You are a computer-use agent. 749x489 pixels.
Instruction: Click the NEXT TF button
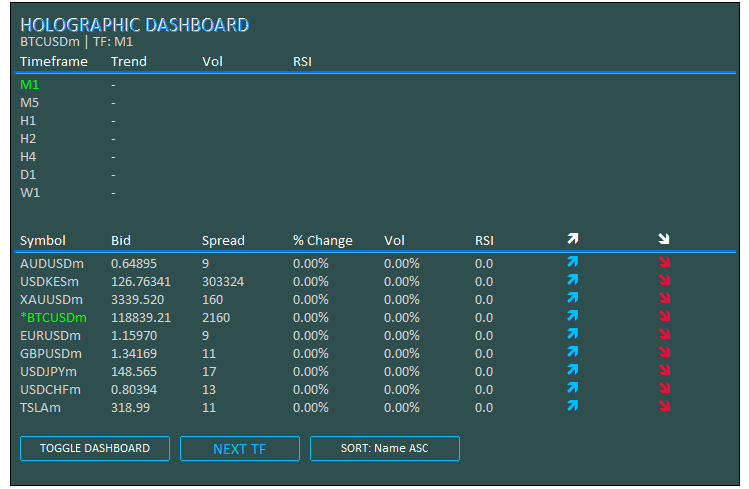point(240,448)
